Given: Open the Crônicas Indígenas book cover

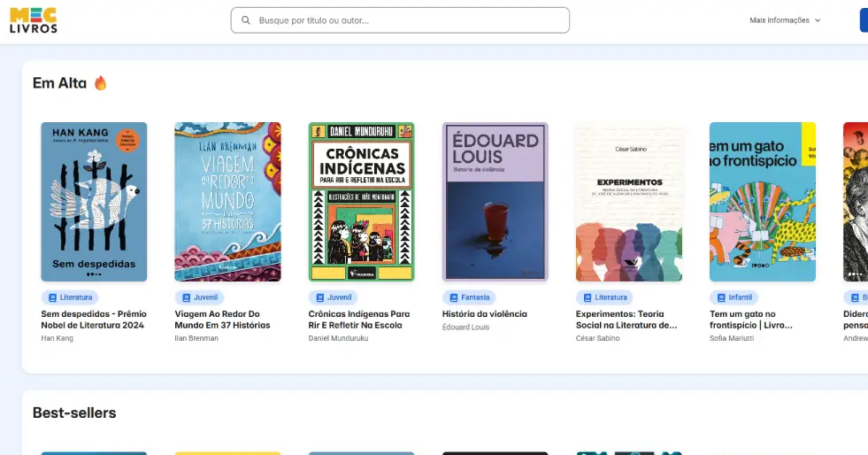Looking at the screenshot, I should click(x=362, y=202).
